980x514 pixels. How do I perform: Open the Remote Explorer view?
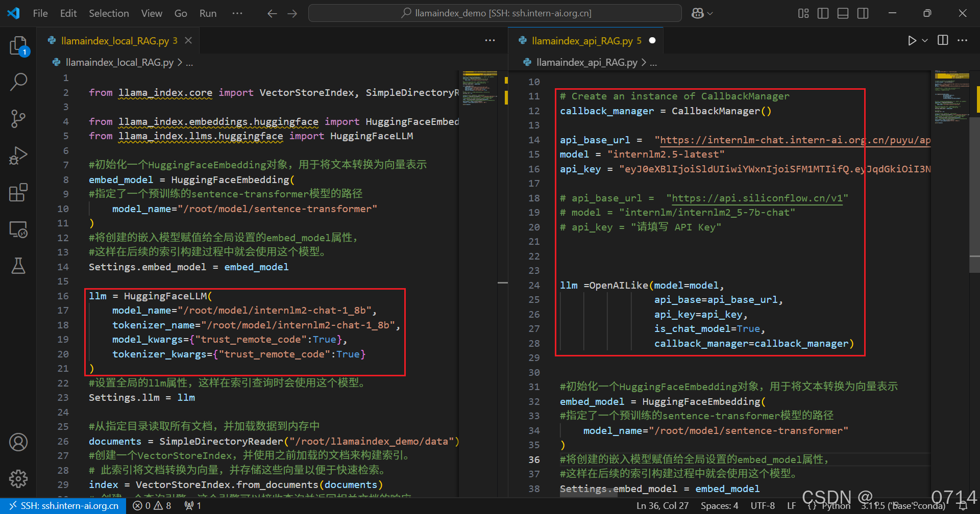pos(18,229)
